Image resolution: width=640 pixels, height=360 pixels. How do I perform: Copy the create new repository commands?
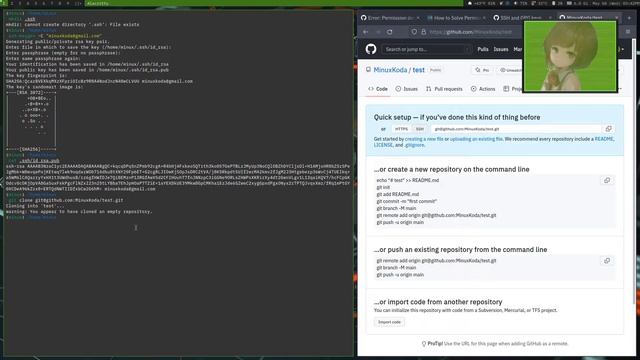click(607, 180)
